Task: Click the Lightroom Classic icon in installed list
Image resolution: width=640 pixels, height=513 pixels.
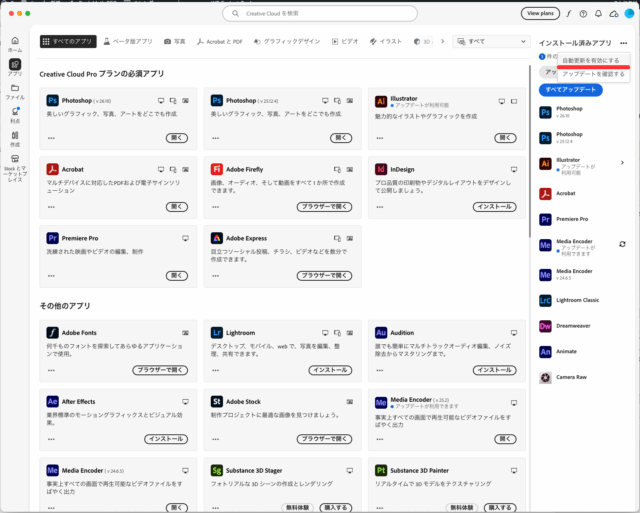Action: (x=546, y=299)
